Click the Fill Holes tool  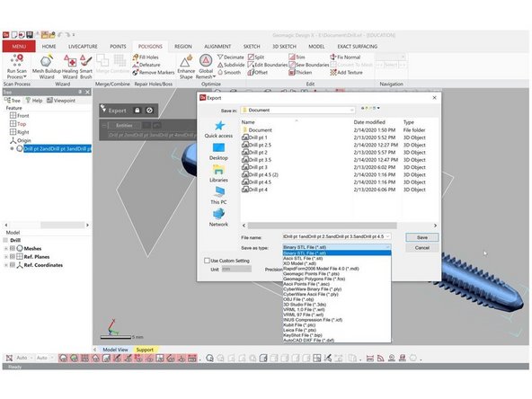click(146, 57)
